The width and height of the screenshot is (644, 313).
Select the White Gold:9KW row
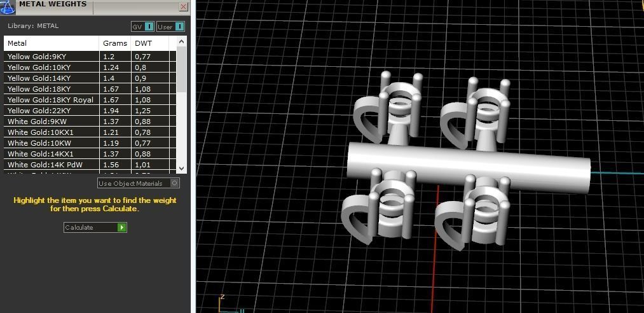click(90, 122)
